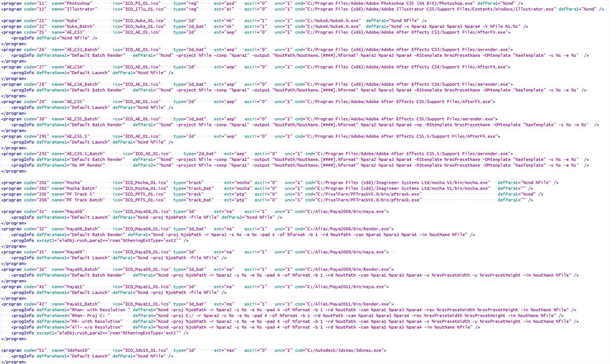The image size is (610, 364).
Task: Place cursor on "PF Track 5" name
Action: point(80,194)
